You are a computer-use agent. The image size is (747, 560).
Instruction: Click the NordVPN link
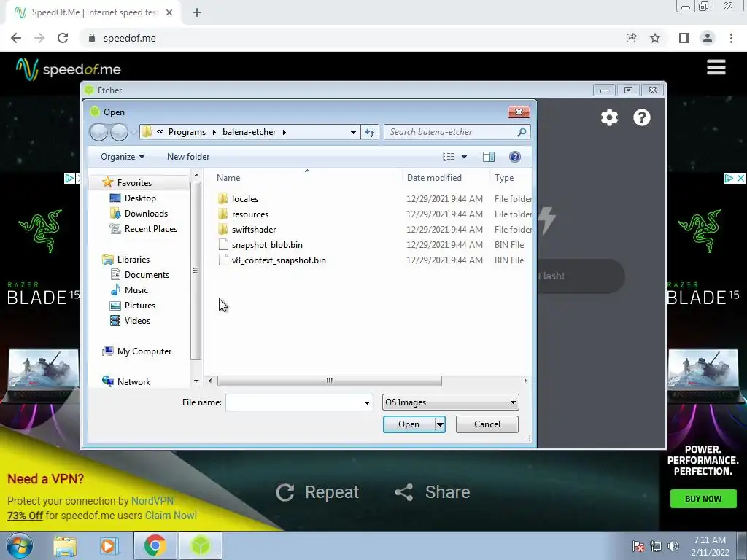click(152, 501)
